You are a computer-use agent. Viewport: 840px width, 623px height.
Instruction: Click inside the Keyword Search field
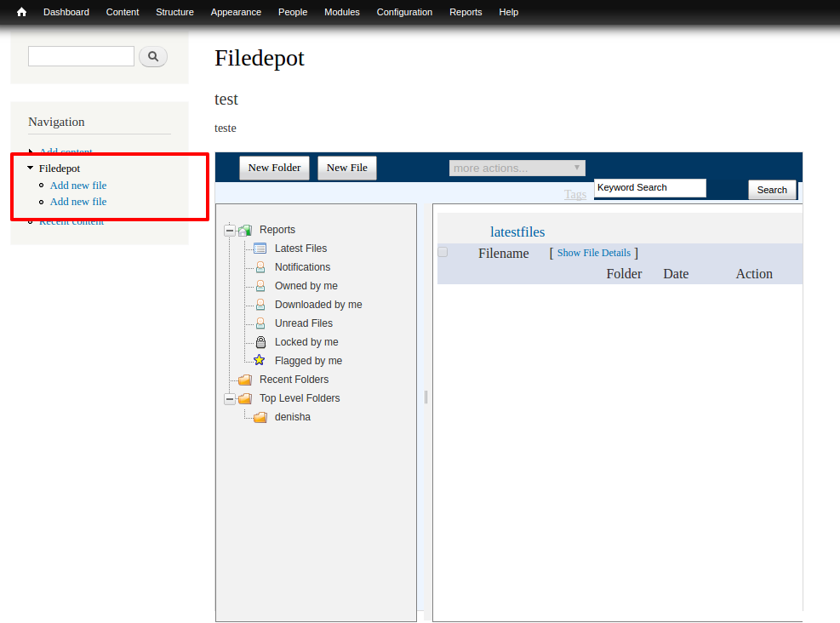tap(649, 187)
